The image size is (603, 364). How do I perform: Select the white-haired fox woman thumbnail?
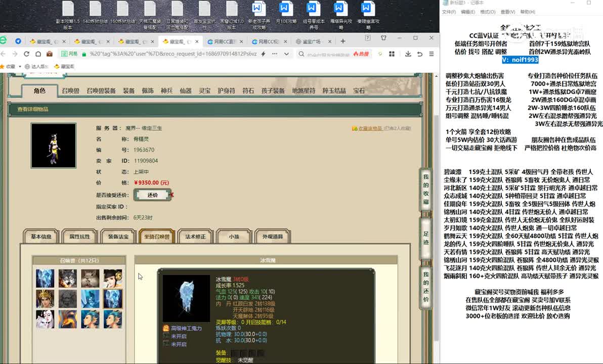(x=45, y=319)
